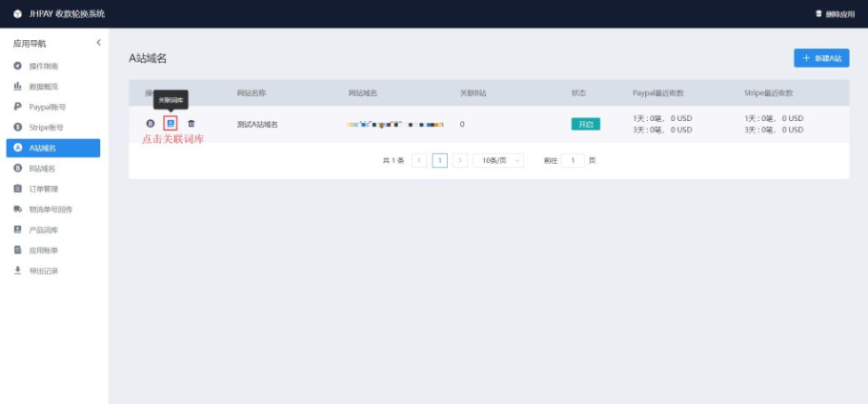Click the export records download icon

click(x=18, y=271)
